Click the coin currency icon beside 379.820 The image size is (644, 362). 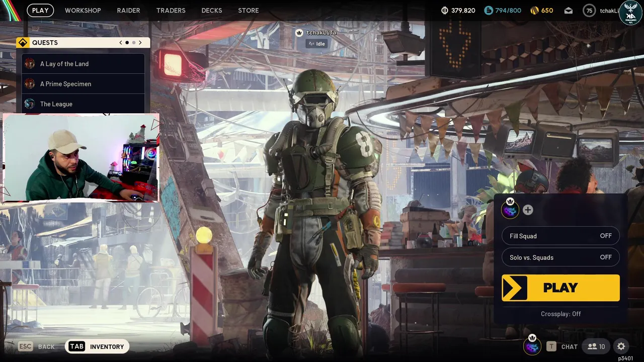[445, 11]
